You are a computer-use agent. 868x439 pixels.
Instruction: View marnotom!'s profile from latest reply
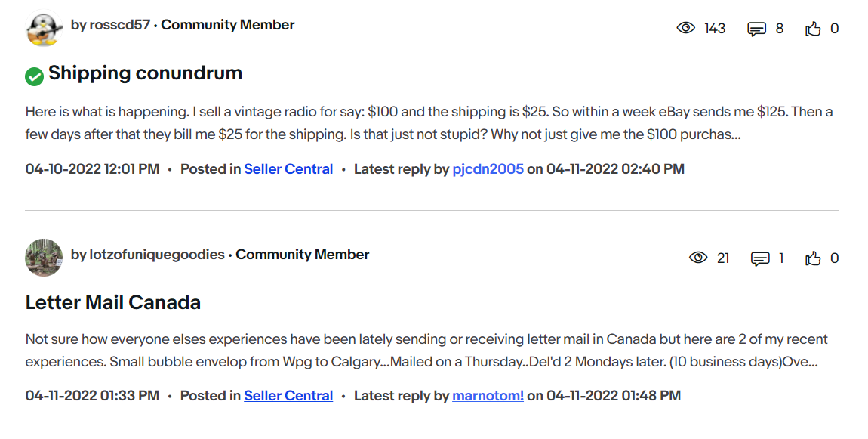pos(488,396)
